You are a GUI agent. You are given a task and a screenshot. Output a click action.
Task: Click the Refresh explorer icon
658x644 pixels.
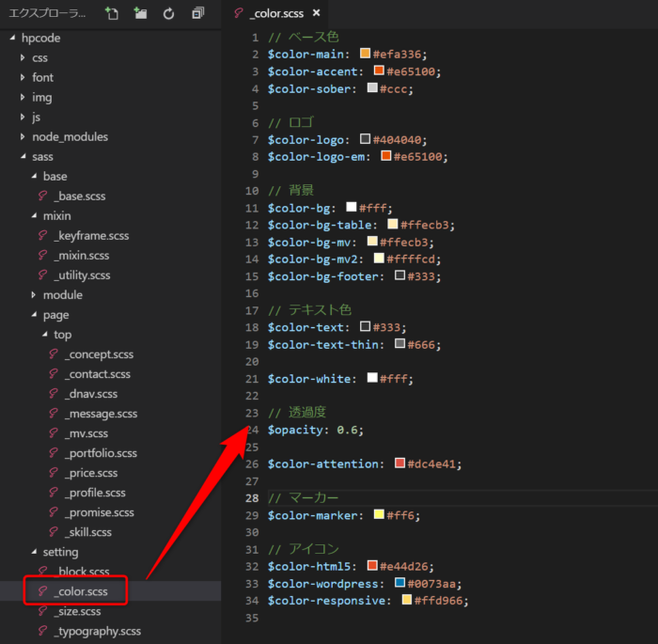[x=168, y=13]
